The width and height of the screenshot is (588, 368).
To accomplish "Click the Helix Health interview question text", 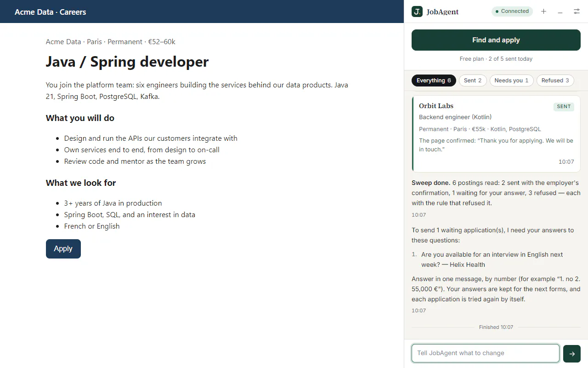I will pyautogui.click(x=492, y=259).
